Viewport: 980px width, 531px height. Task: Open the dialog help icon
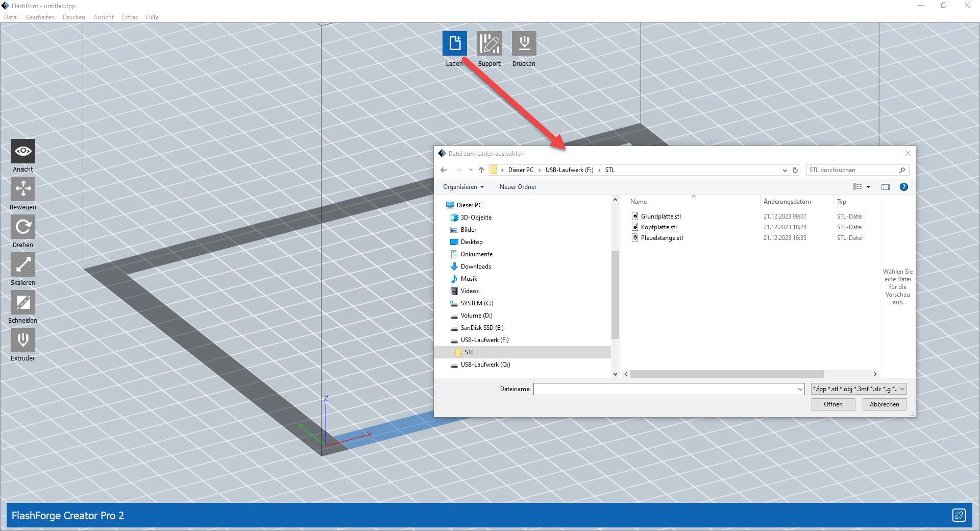pyautogui.click(x=904, y=187)
